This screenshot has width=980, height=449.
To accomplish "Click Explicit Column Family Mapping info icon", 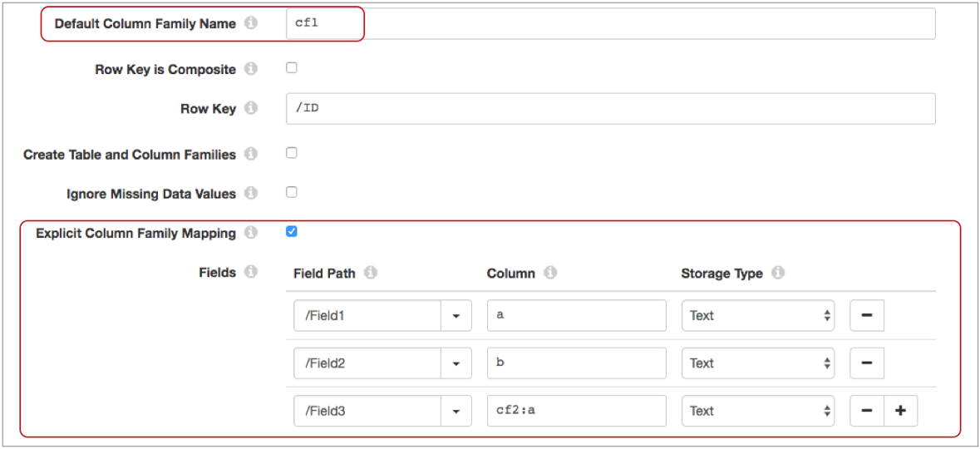I will coord(251,233).
